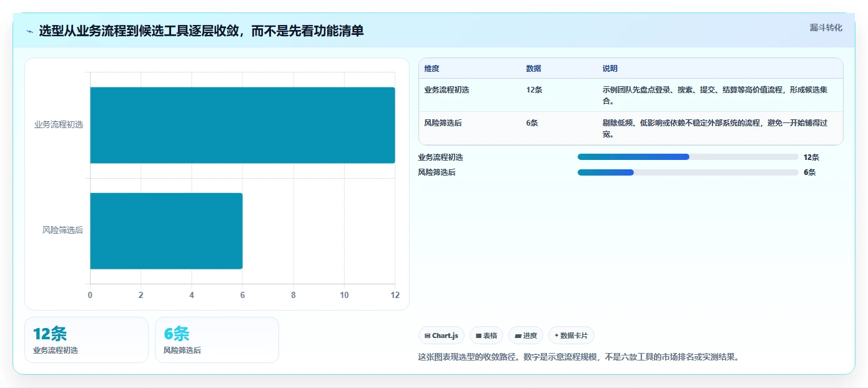
Task: Click the 6条 cell in the table
Action: click(532, 122)
